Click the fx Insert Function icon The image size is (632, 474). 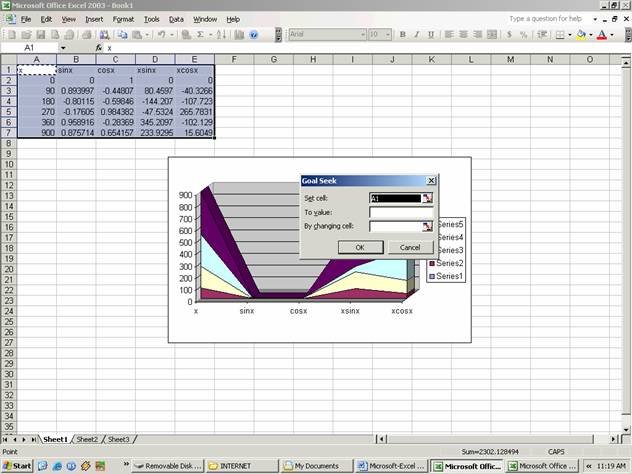tap(99, 48)
